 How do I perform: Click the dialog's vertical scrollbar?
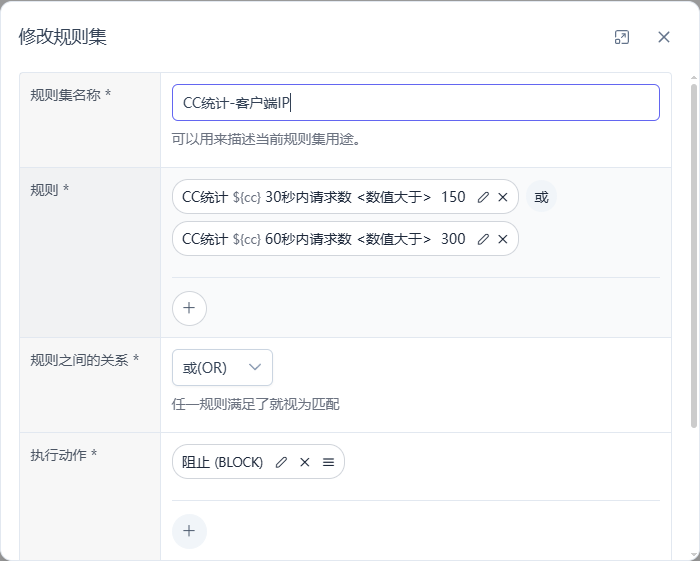tap(694, 256)
